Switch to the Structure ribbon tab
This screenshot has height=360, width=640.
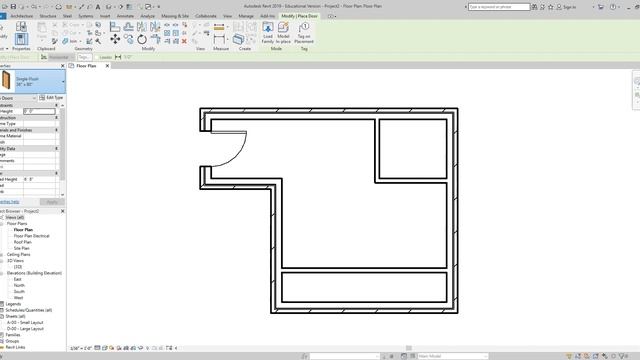[48, 16]
